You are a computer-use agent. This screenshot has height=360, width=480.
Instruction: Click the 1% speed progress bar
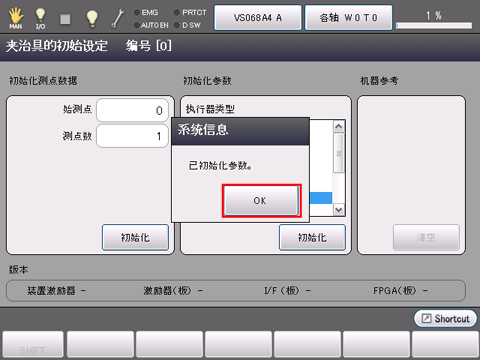(434, 25)
